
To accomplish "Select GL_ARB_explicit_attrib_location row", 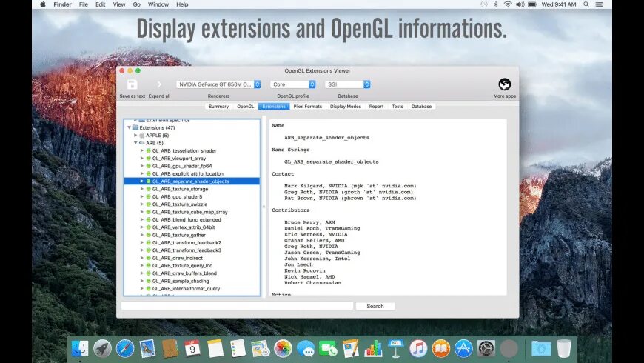I will 192,174.
